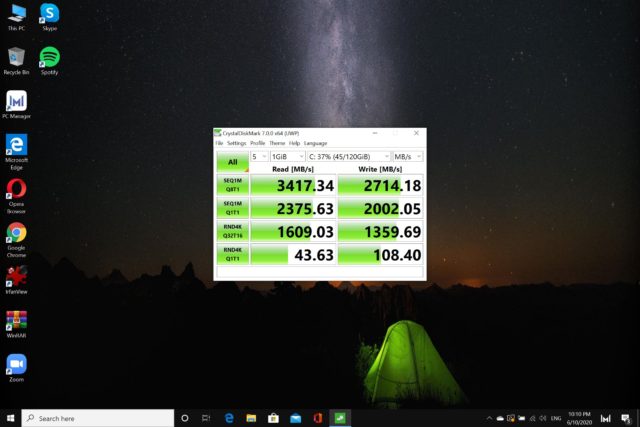
Task: Open the Theme menu
Action: tap(277, 143)
